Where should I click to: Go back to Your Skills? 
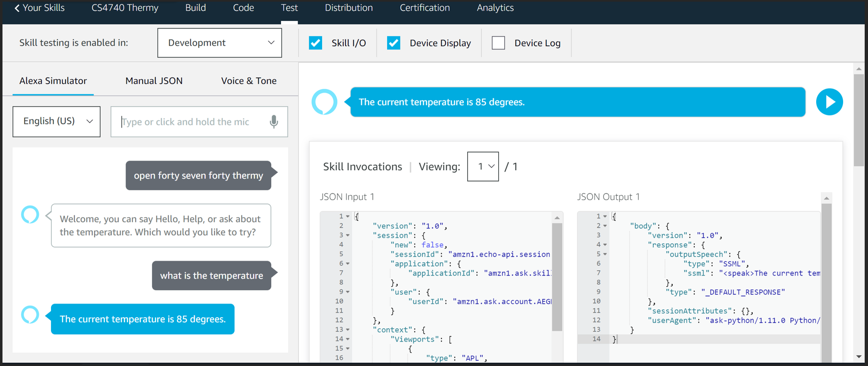click(39, 8)
